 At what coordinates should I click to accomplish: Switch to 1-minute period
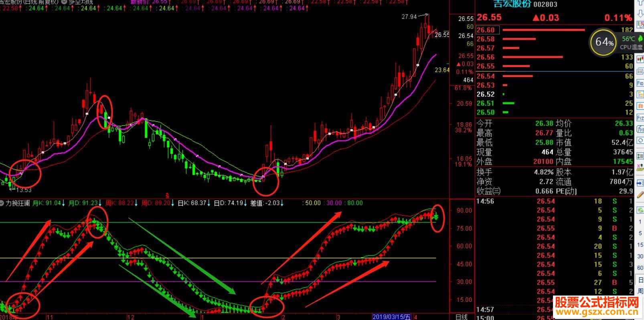(x=640, y=222)
